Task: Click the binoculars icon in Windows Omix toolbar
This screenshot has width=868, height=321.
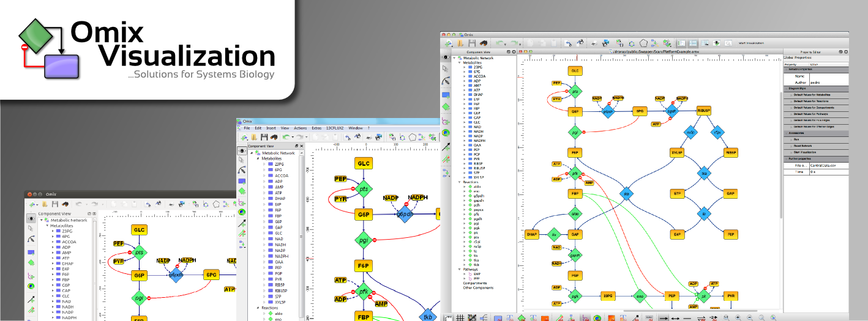Action: 274,138
